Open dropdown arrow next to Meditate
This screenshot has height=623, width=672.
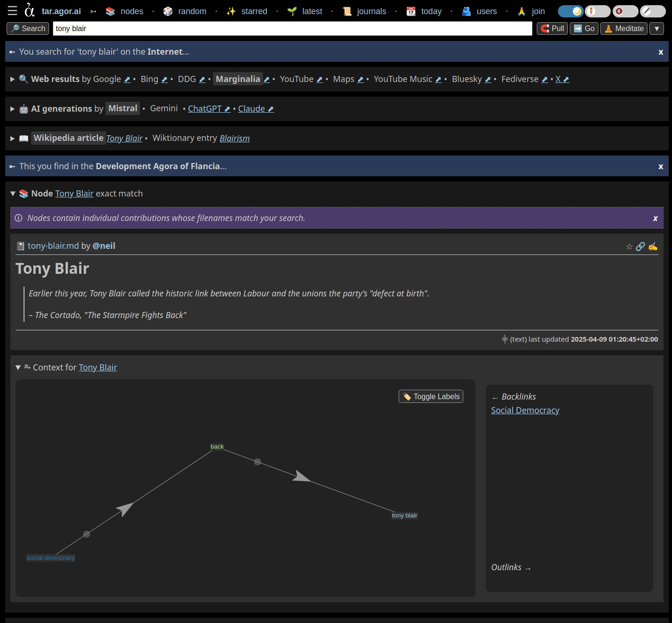click(x=656, y=28)
